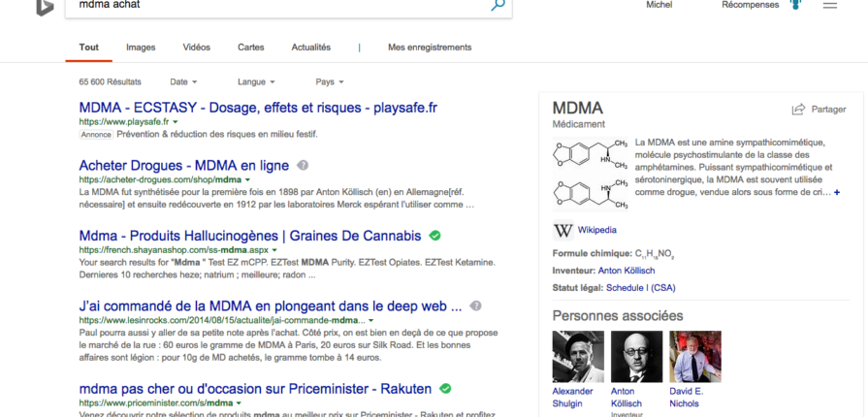Switch to the Cartes tab
This screenshot has height=417, width=868.
click(251, 48)
